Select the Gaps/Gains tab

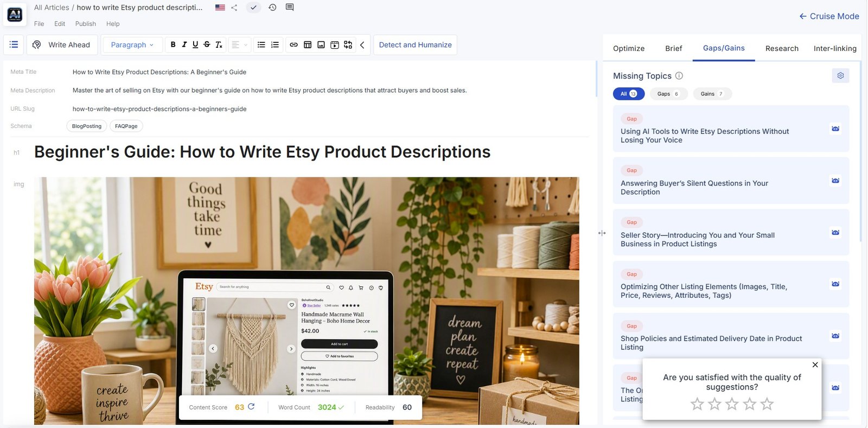click(x=724, y=48)
